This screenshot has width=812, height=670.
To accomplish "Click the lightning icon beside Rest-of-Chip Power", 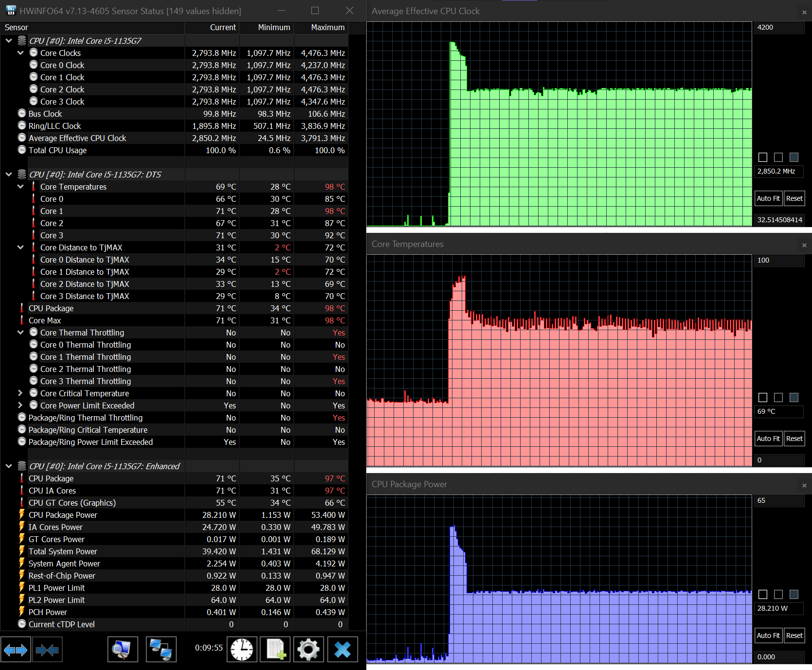I will coord(22,575).
